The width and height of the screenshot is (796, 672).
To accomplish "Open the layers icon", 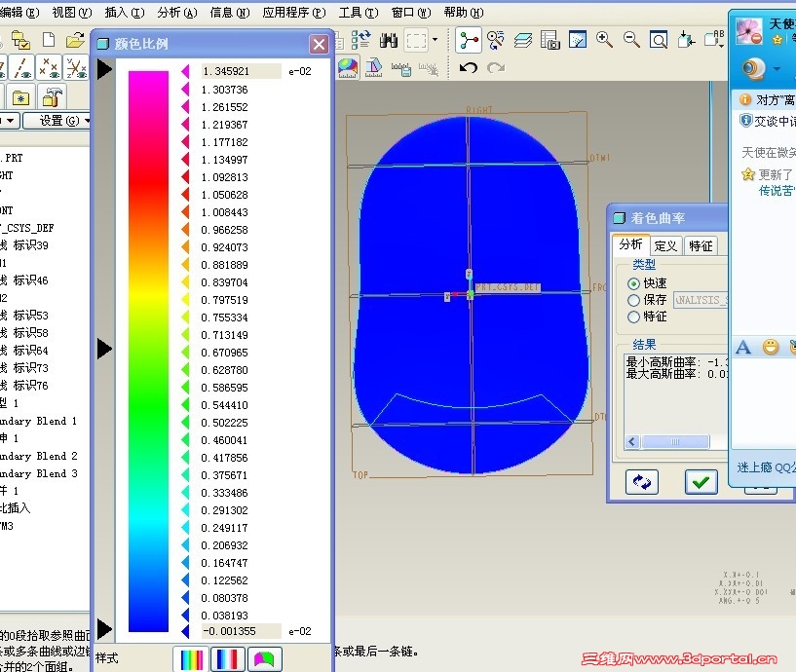I will (x=522, y=40).
